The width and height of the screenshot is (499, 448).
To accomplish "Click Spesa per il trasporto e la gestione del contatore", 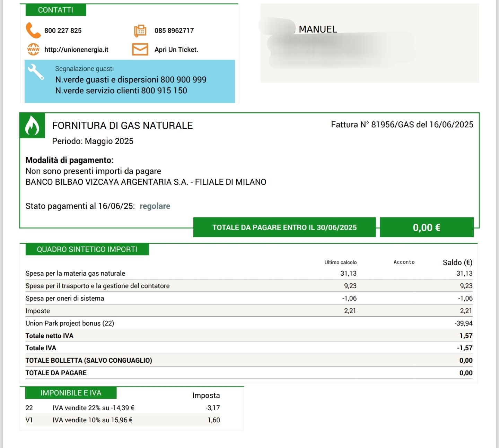I will click(97, 286).
